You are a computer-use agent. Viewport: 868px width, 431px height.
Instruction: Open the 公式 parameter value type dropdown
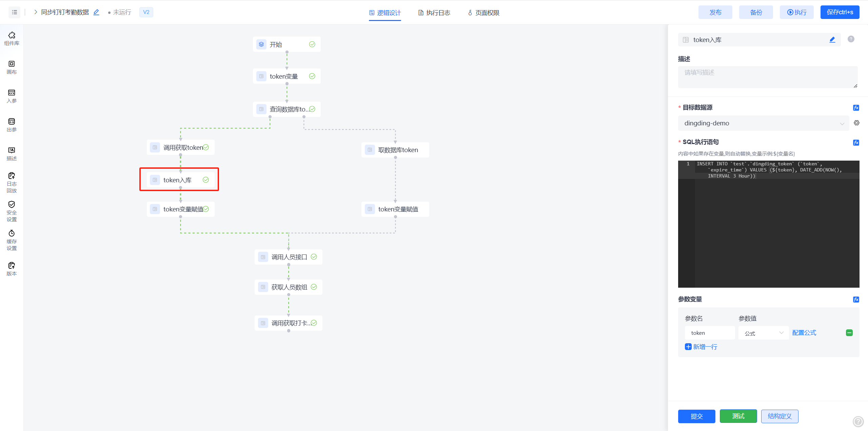pos(763,333)
